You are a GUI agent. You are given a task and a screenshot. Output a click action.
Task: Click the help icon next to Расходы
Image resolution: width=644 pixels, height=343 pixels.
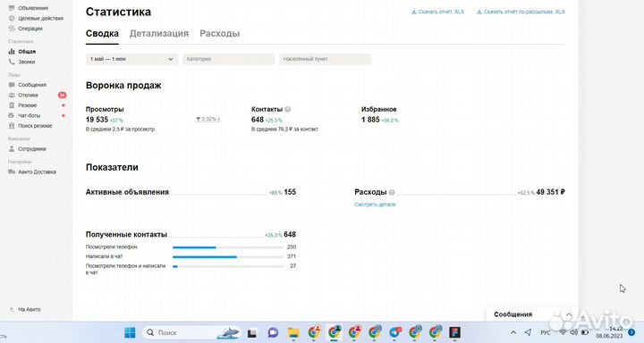(x=392, y=192)
